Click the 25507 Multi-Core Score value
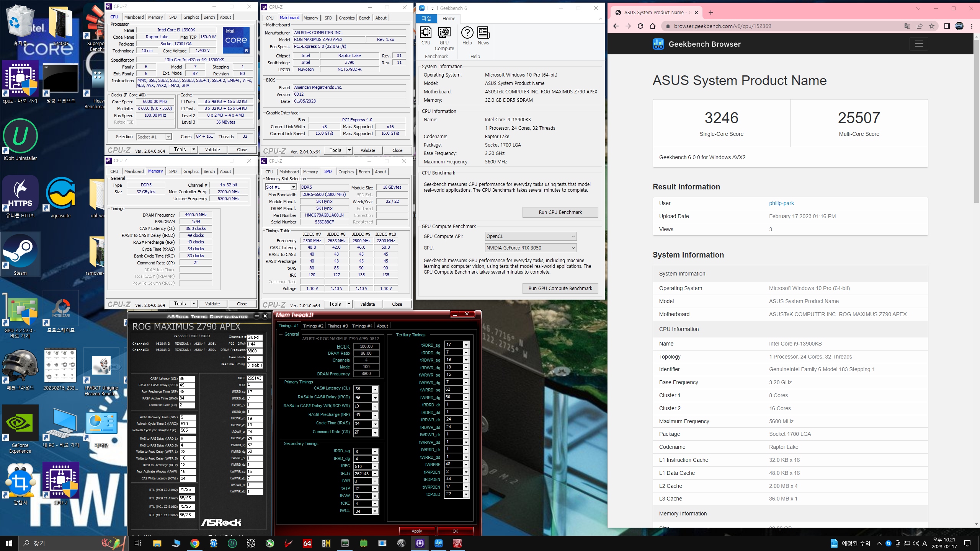980x551 pixels. click(x=859, y=118)
